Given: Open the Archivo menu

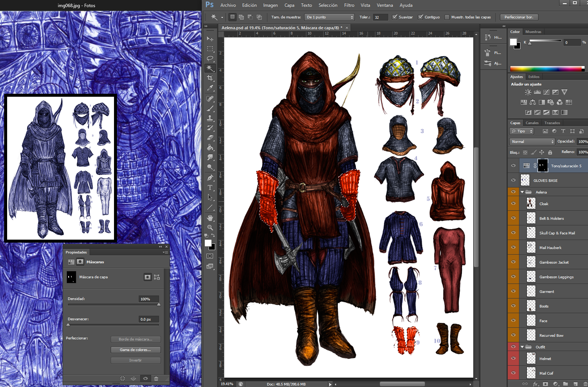Looking at the screenshot, I should (x=228, y=5).
